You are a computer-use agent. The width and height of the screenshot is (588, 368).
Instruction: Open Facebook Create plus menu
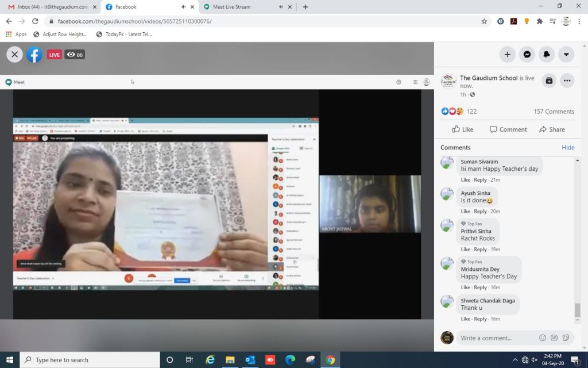[x=507, y=55]
